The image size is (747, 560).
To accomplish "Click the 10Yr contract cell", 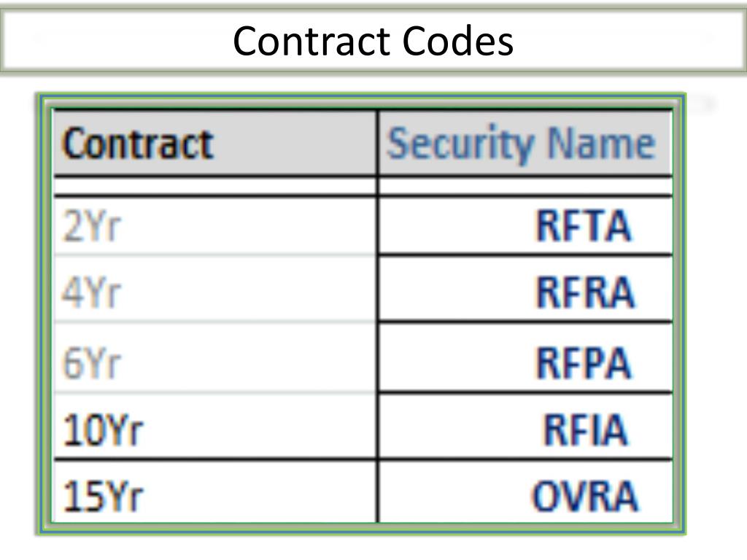I will pyautogui.click(x=215, y=427).
